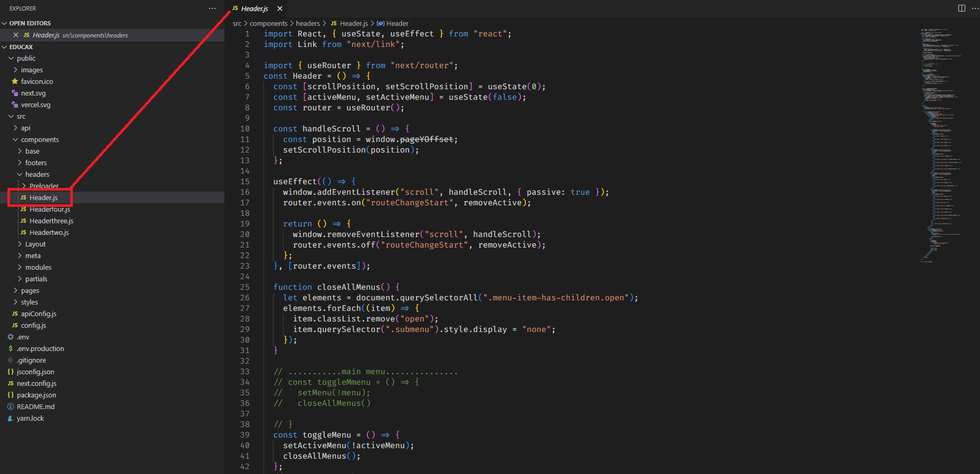
Task: Open the .env settings file
Action: [23, 337]
